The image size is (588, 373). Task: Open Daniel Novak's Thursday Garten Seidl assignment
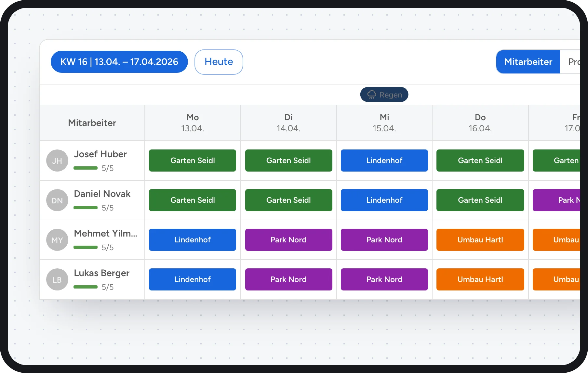[480, 200]
